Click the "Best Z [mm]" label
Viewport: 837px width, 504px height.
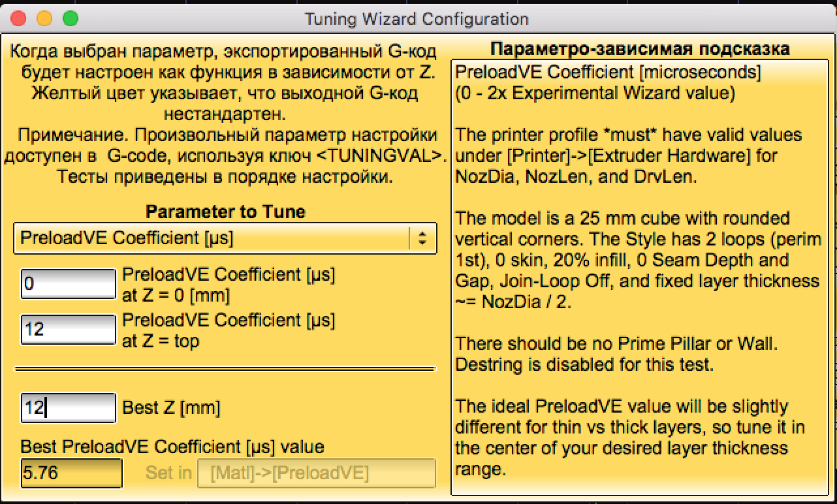(171, 409)
